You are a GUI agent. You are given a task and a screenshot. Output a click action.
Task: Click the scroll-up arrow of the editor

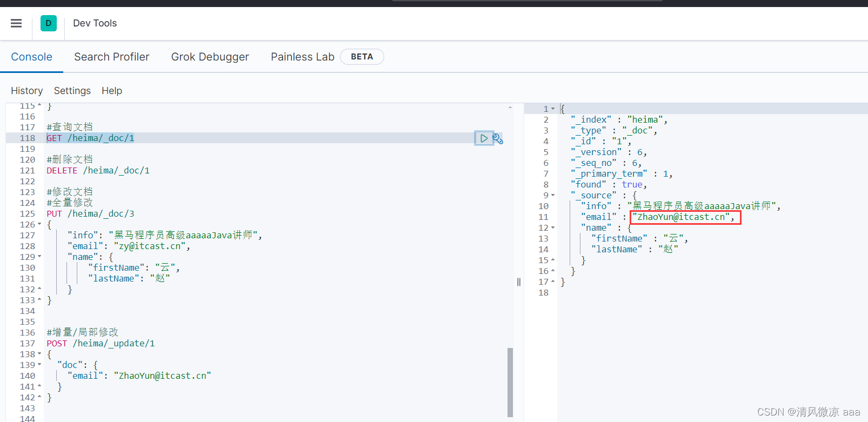pos(510,108)
